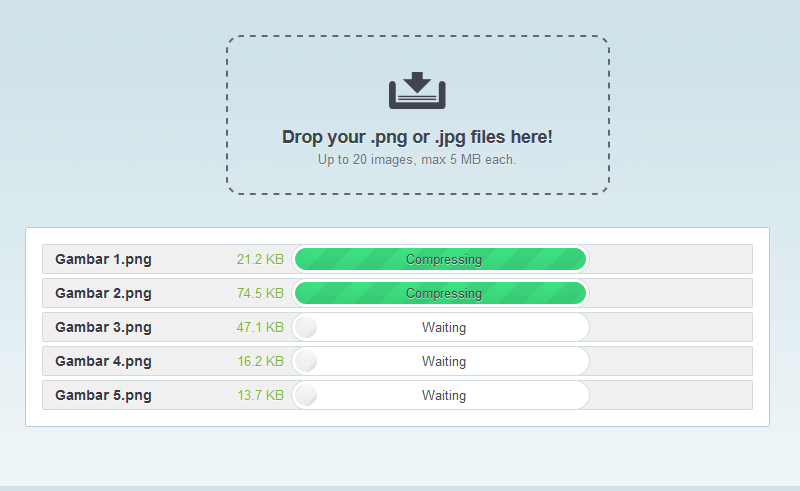Image resolution: width=800 pixels, height=491 pixels.
Task: Click 'Up to 20 images, max 5 MB each.' text
Action: [x=417, y=160]
